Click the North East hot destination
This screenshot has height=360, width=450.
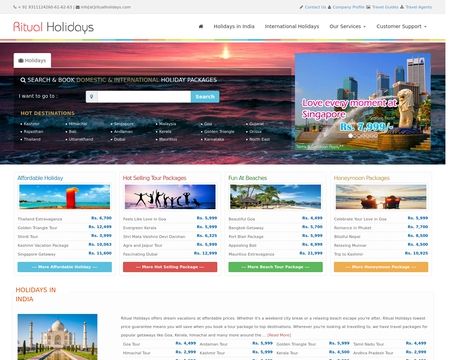tap(260, 139)
